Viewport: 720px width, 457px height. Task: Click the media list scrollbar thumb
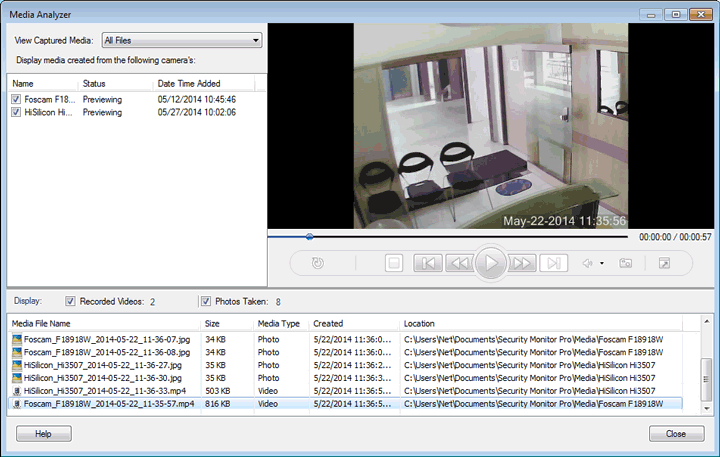coord(706,379)
